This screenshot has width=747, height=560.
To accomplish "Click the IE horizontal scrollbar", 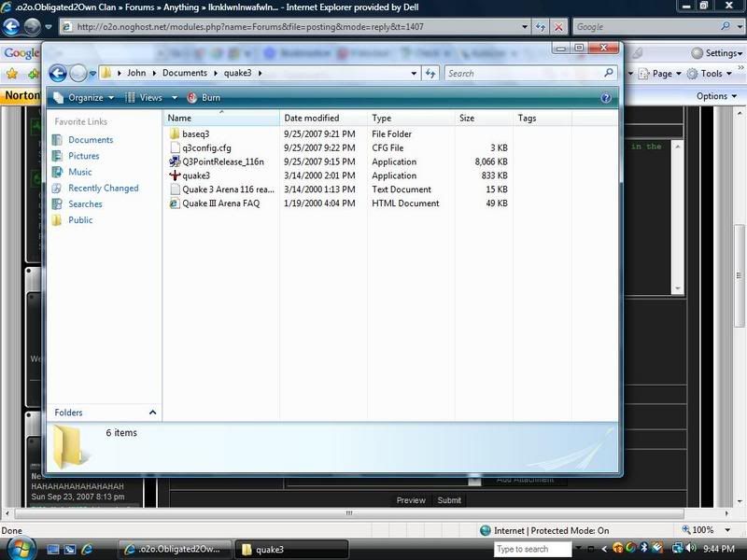I will (x=349, y=513).
